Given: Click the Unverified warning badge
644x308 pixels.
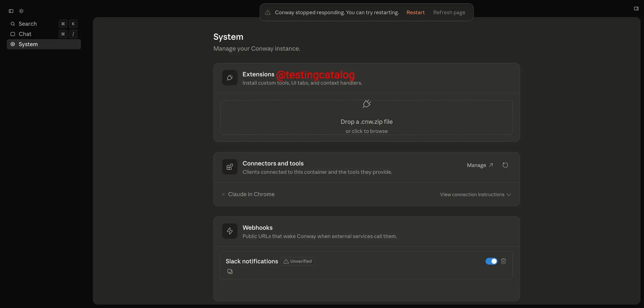Looking at the screenshot, I should [298, 261].
